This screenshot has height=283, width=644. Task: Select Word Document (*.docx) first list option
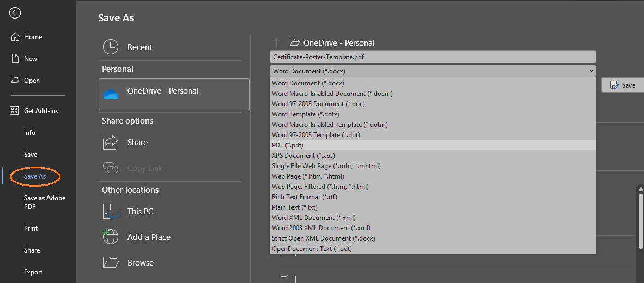pyautogui.click(x=433, y=83)
